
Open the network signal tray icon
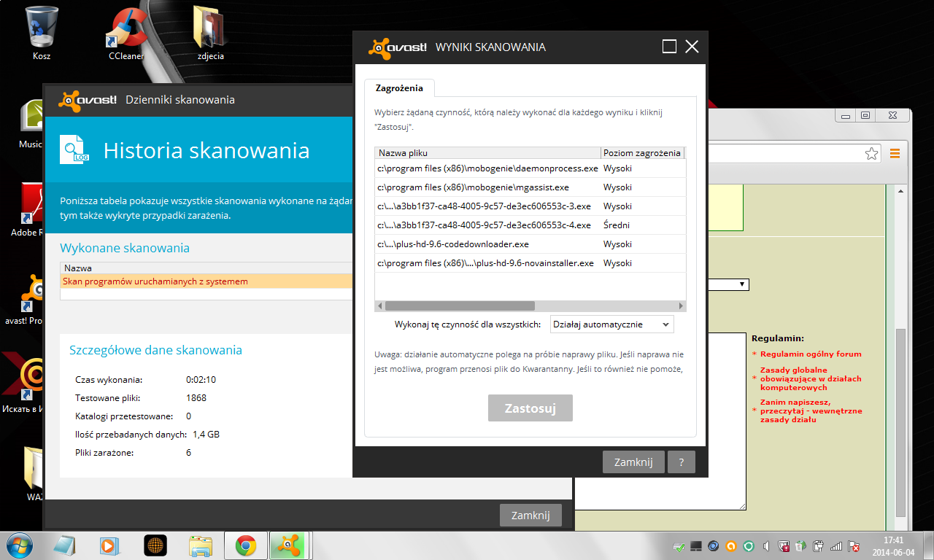[836, 546]
